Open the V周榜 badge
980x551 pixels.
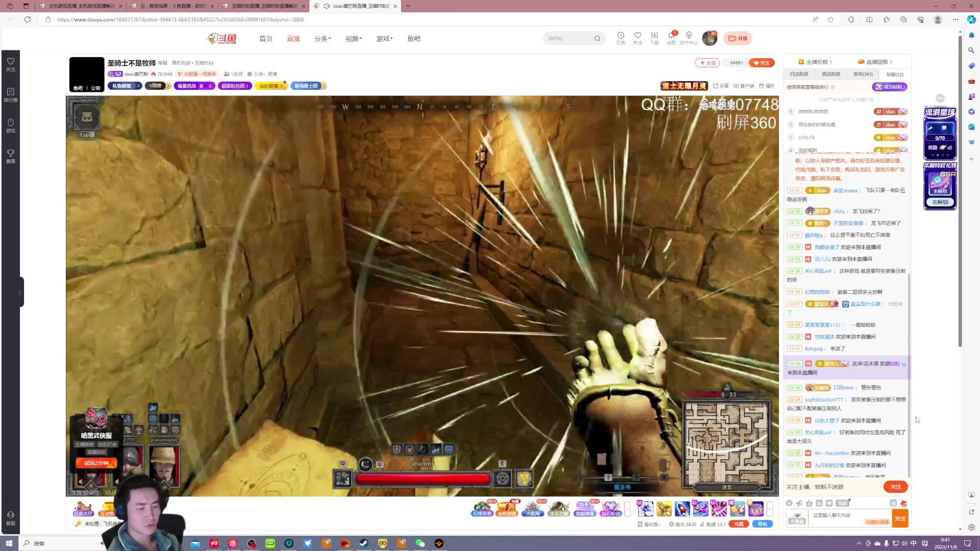pos(158,86)
